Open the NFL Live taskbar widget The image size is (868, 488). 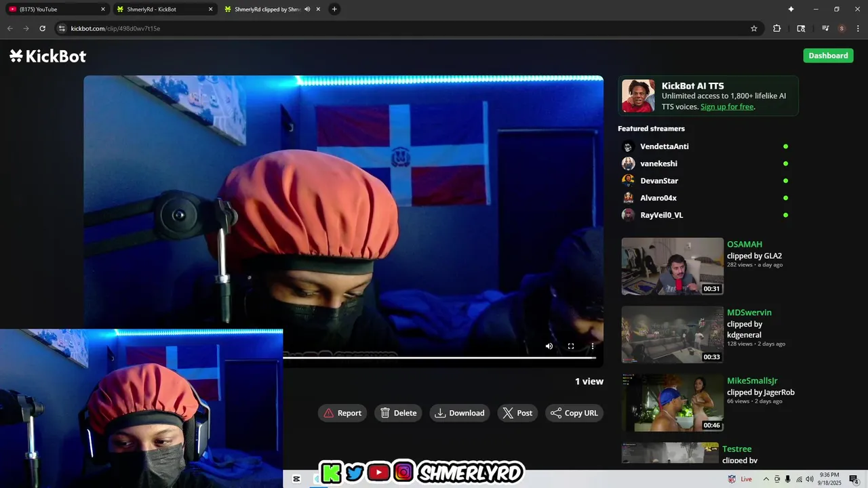tap(740, 479)
